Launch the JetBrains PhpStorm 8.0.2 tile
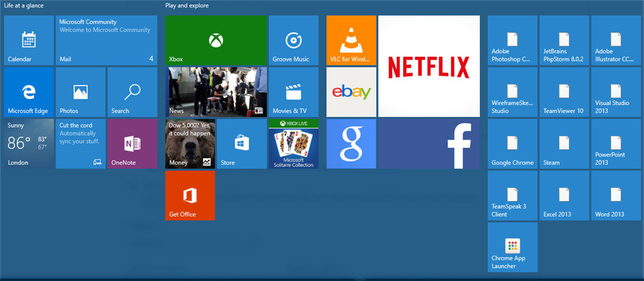This screenshot has width=644, height=281. coord(564,40)
